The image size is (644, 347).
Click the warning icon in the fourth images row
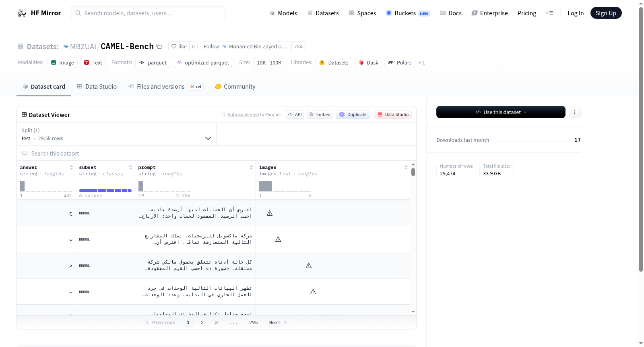coord(313,292)
